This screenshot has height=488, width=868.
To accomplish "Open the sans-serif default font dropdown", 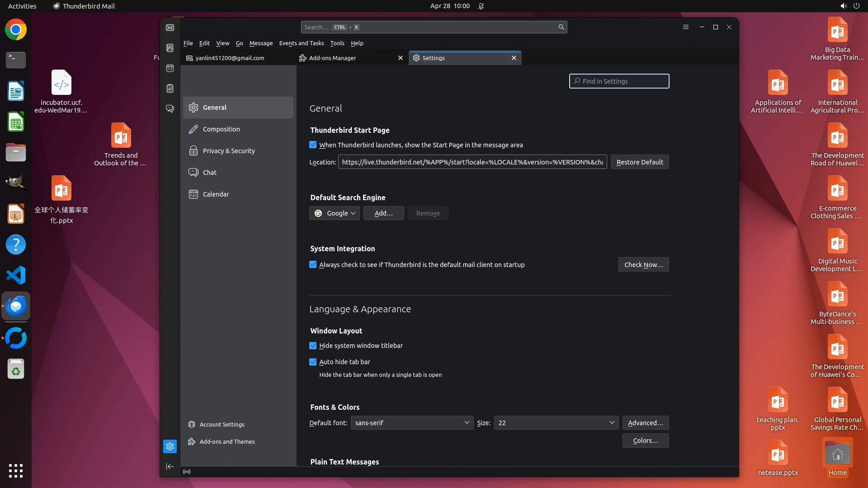I will click(x=412, y=423).
